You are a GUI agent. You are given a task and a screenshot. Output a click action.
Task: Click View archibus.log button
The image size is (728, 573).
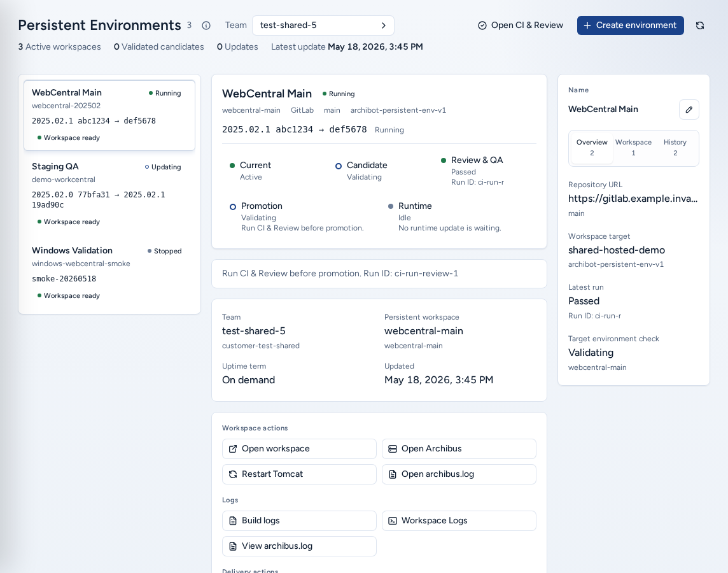pos(299,546)
